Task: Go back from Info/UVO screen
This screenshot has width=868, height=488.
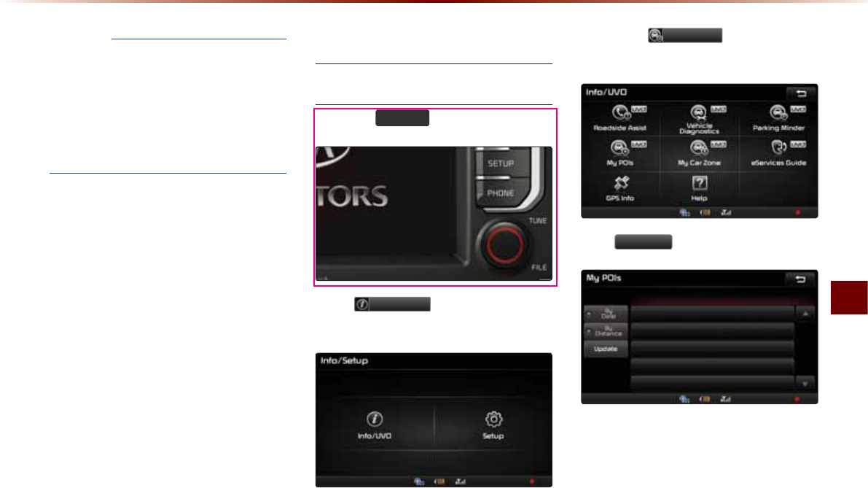Action: (801, 93)
